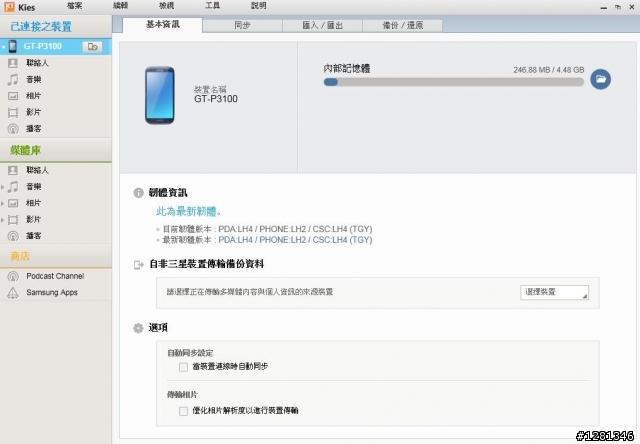This screenshot has width=640, height=444.
Task: Expand library 音樂 tree arrow
Action: pyautogui.click(x=3, y=187)
